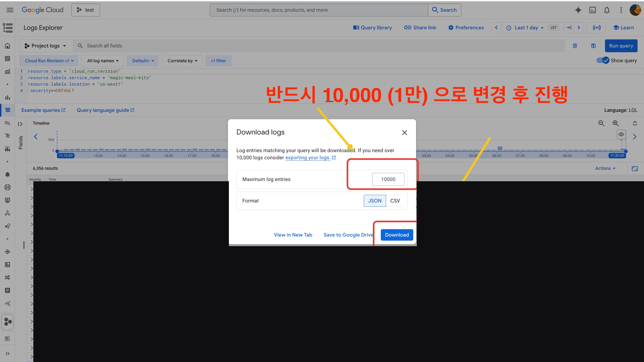Open the Default+ severity dropdown
Image resolution: width=644 pixels, height=362 pixels.
tap(143, 61)
